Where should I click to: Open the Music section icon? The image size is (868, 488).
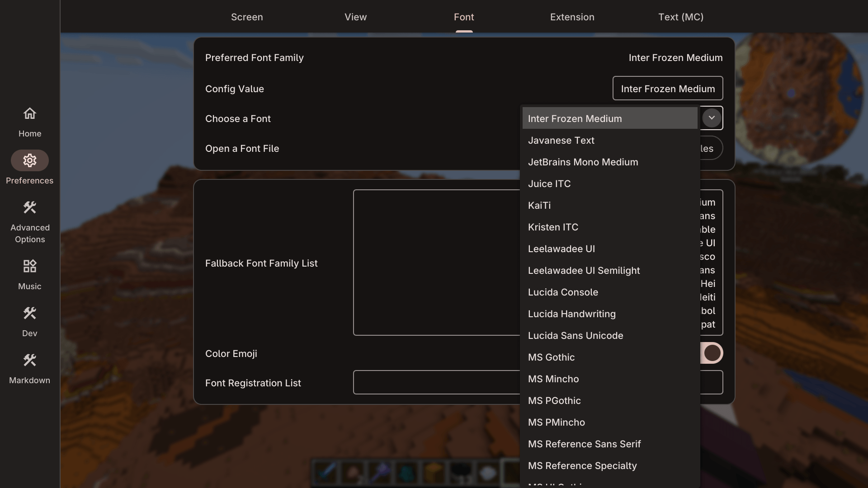click(30, 266)
